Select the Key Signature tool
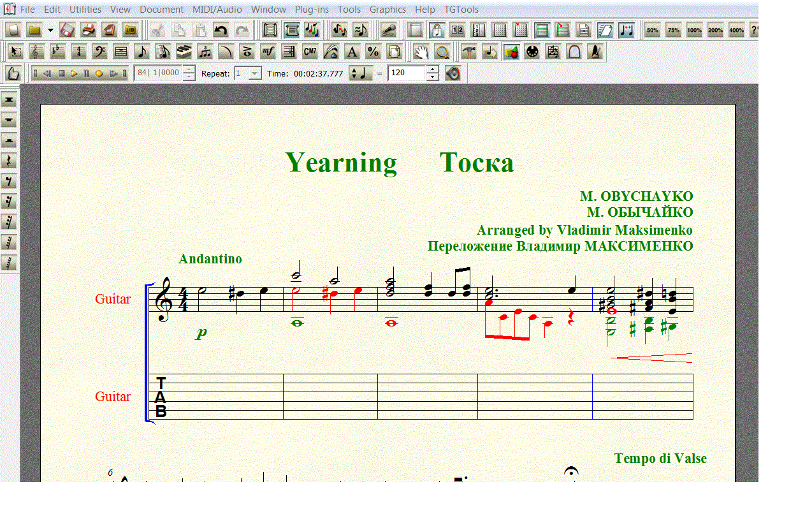This screenshot has height=521, width=812. tap(57, 52)
